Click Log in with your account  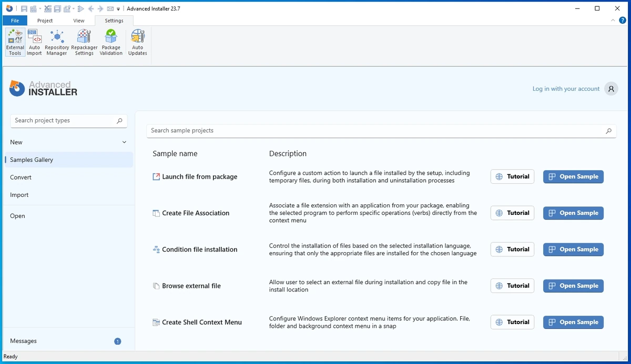pos(566,89)
